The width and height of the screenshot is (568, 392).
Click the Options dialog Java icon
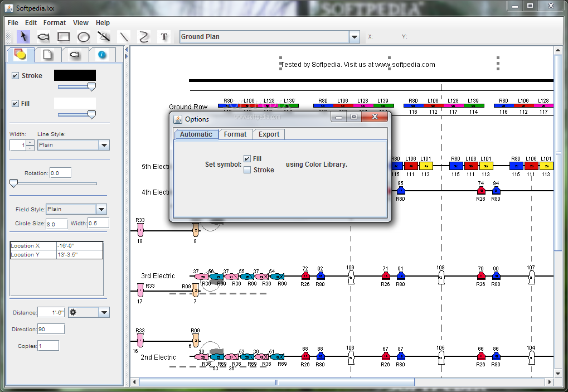pos(178,119)
